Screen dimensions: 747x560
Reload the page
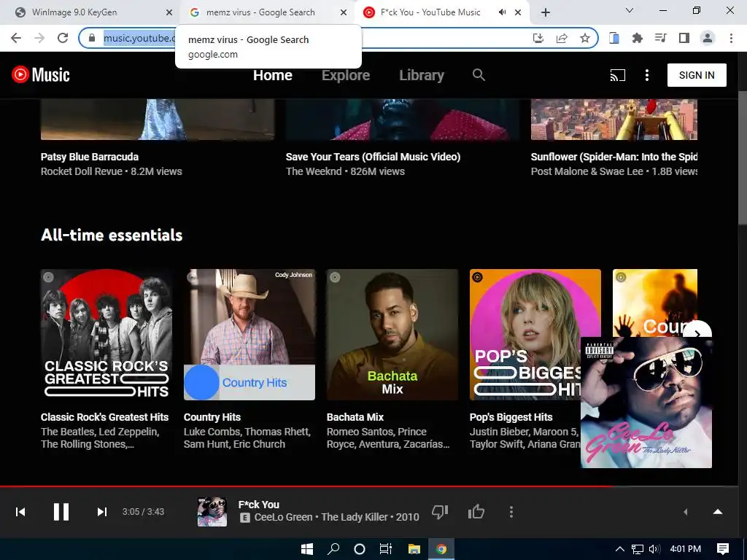coord(63,38)
